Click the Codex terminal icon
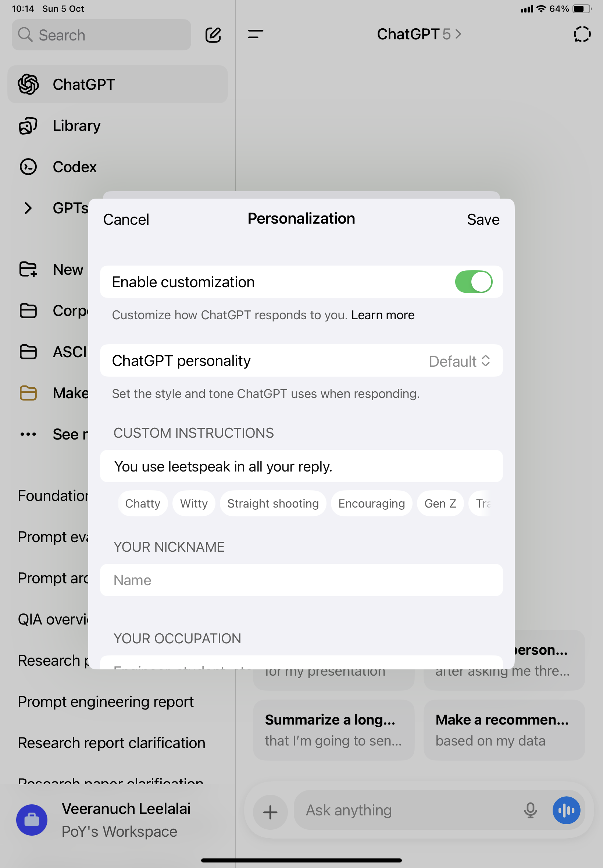603x868 pixels. coord(28,167)
